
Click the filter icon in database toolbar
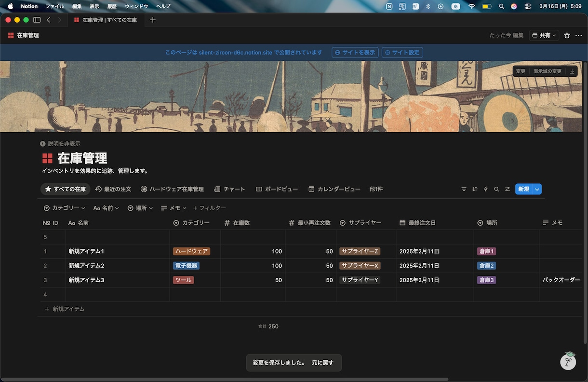click(464, 189)
